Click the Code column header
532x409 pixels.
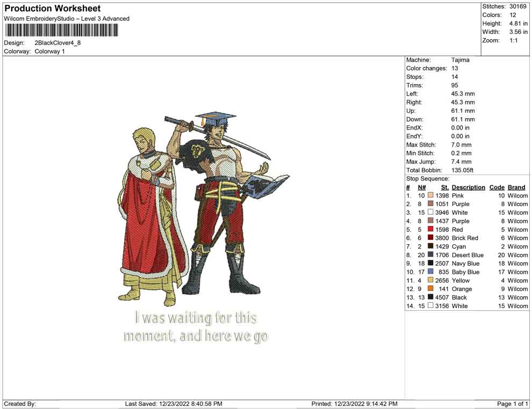click(497, 187)
